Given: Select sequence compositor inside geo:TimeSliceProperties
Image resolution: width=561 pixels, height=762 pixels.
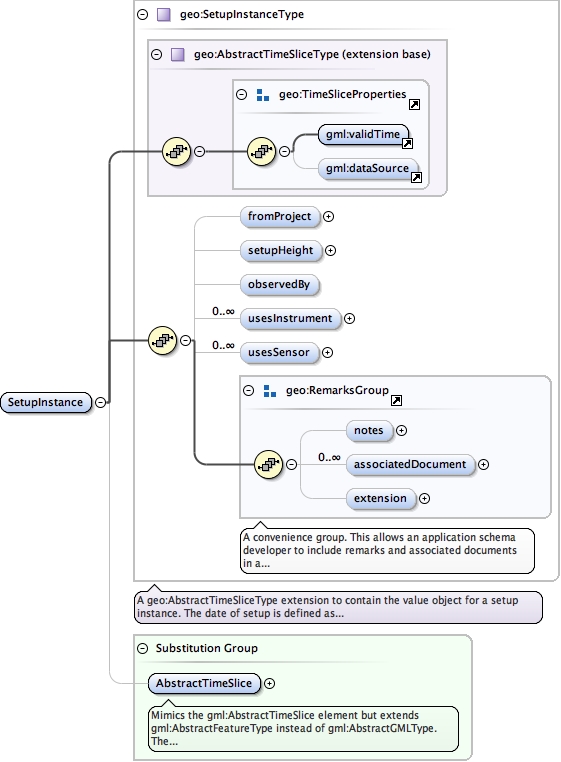Looking at the screenshot, I should (x=262, y=152).
